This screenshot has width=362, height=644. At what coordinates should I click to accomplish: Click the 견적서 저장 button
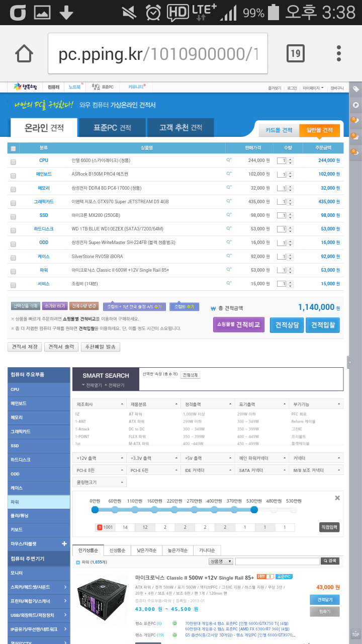click(25, 347)
